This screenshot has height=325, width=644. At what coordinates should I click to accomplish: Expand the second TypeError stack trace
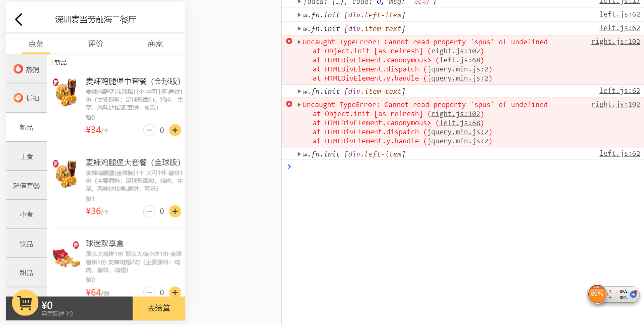click(299, 104)
